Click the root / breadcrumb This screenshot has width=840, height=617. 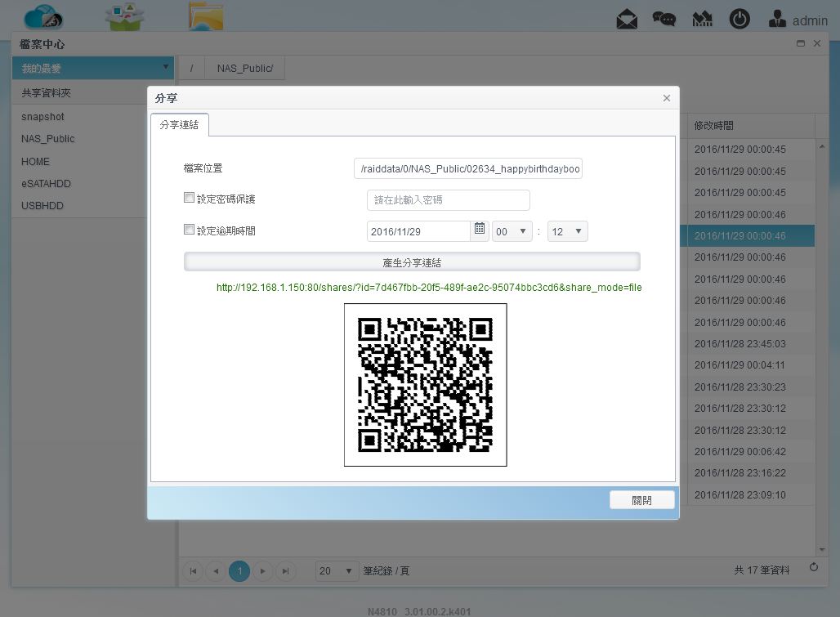point(192,68)
